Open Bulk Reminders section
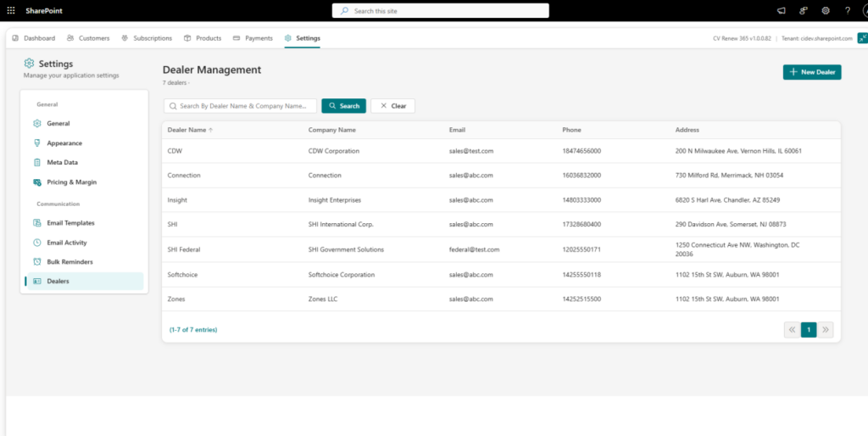 [x=84, y=261]
